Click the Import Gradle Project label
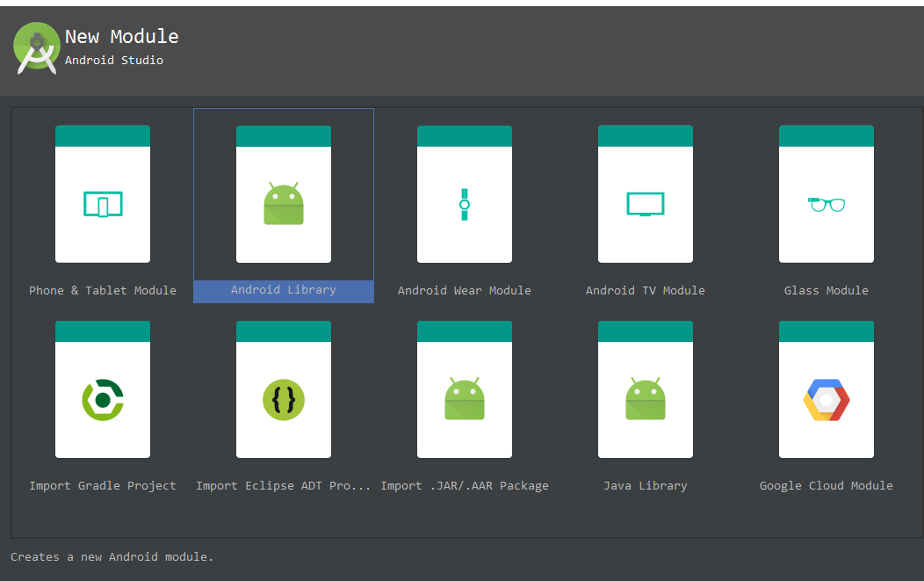The width and height of the screenshot is (924, 581). (x=103, y=485)
